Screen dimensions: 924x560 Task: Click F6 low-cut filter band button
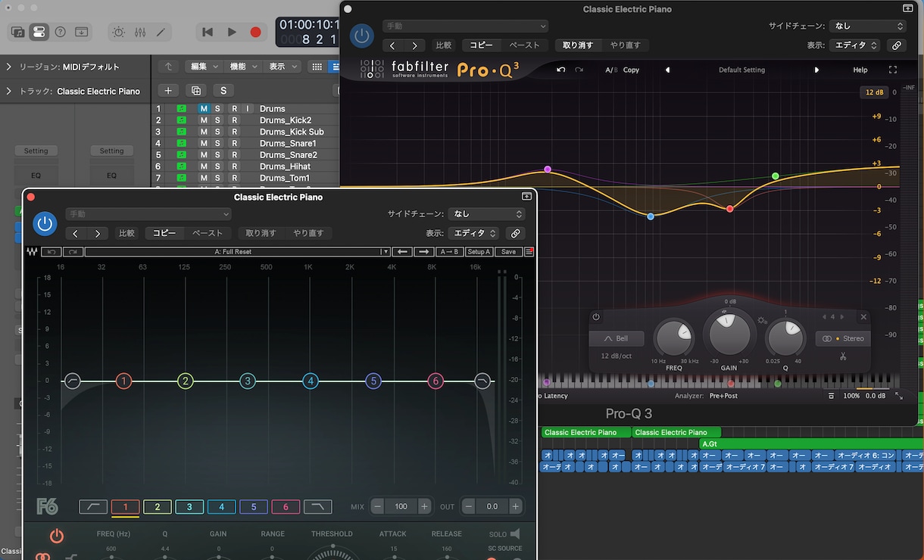pyautogui.click(x=93, y=506)
